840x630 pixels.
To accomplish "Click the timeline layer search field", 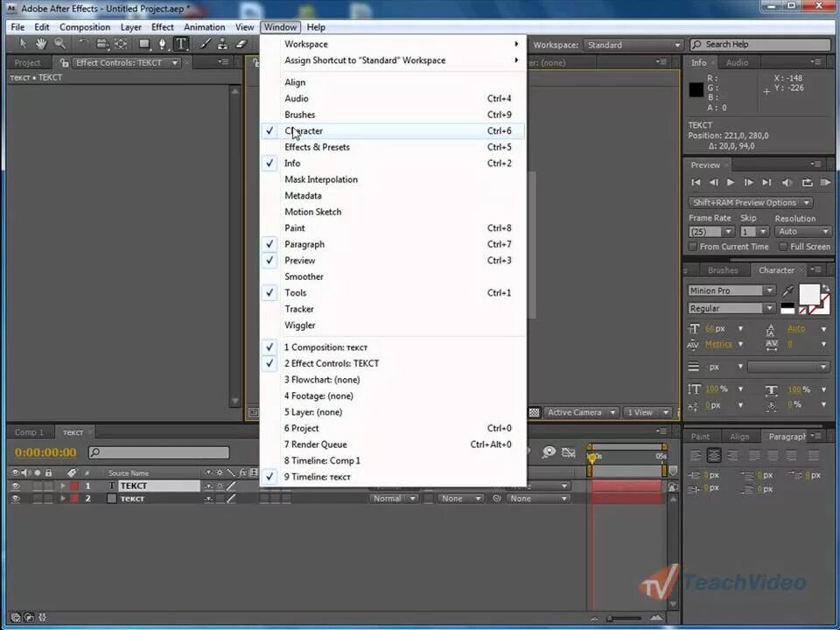I will (159, 452).
